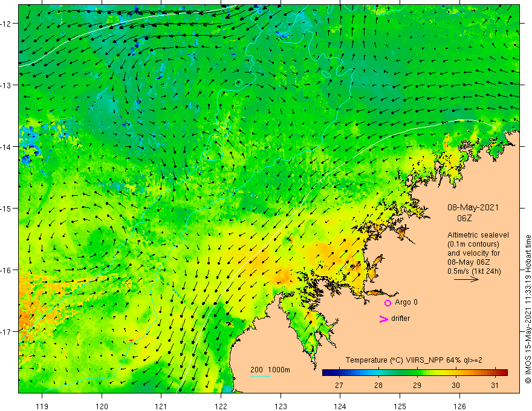The height and width of the screenshot is (411, 532).
Task: Click the 31 value on the temperature scale
Action: pyautogui.click(x=495, y=385)
